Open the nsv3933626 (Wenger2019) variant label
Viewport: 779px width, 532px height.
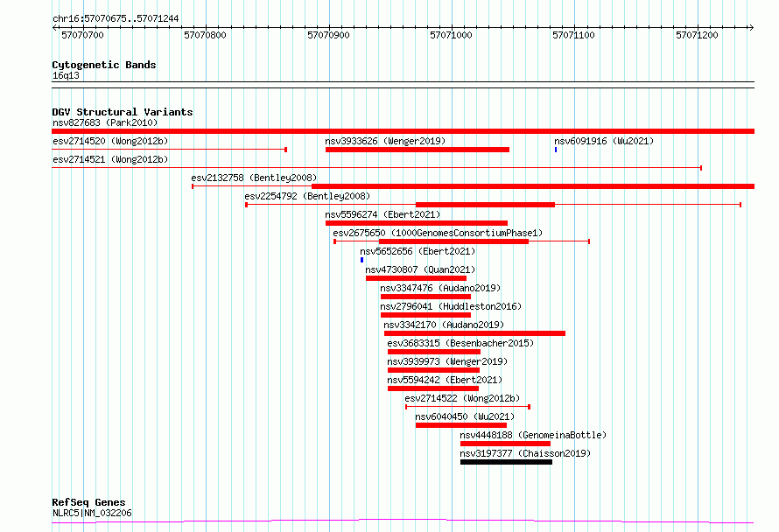[385, 141]
